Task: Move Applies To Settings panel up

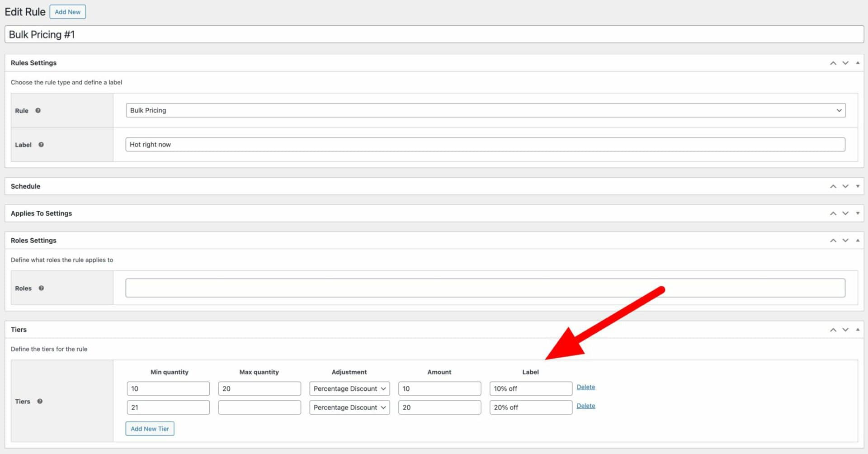Action: point(833,213)
